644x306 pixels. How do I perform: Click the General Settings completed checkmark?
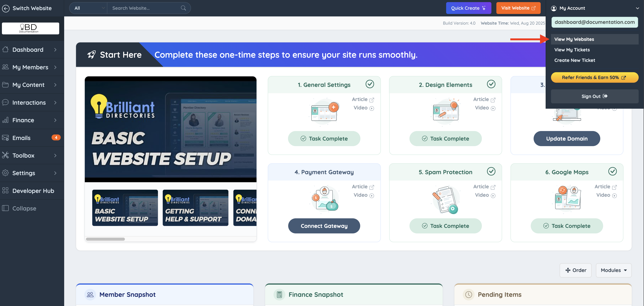coord(370,84)
